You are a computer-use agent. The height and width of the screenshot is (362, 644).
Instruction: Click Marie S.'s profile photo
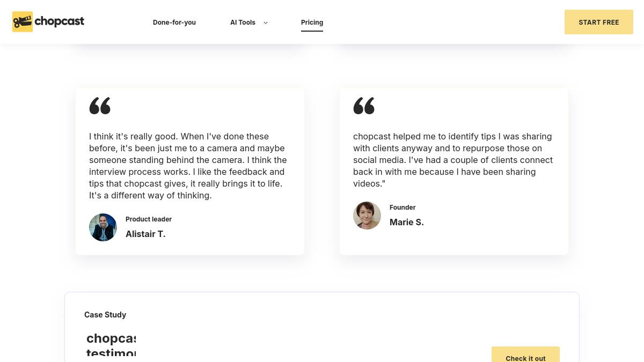(367, 216)
